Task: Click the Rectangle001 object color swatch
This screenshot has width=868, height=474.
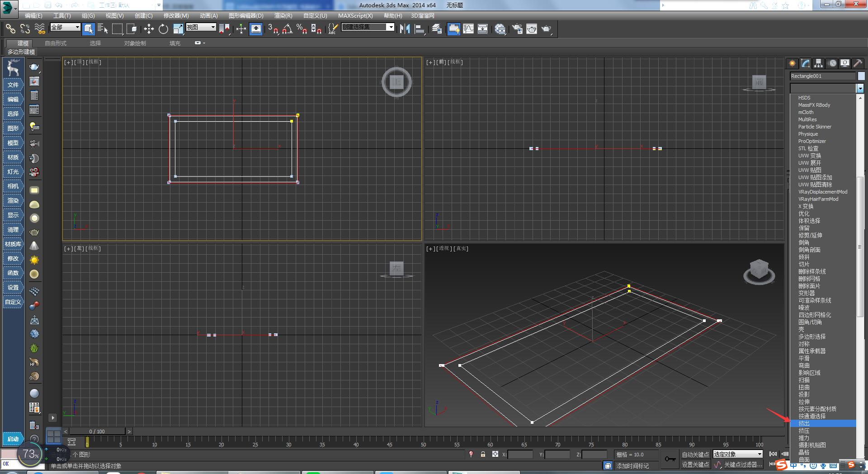Action: tap(862, 76)
